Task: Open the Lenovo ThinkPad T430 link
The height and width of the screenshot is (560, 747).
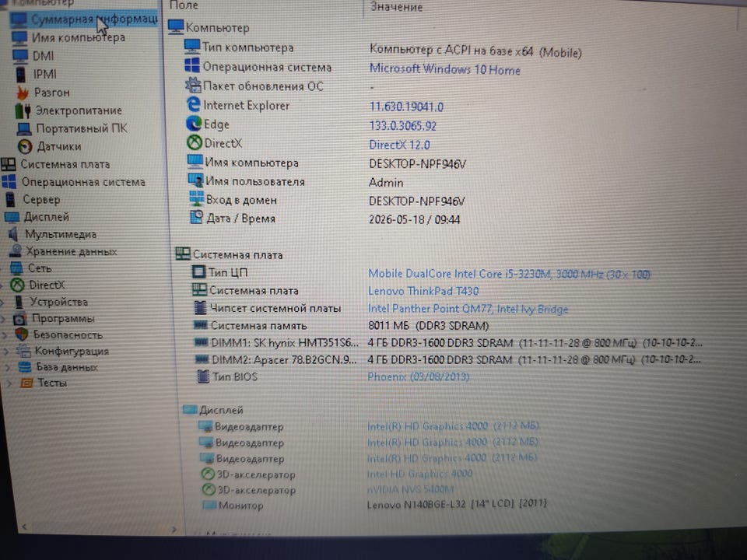Action: click(x=423, y=290)
